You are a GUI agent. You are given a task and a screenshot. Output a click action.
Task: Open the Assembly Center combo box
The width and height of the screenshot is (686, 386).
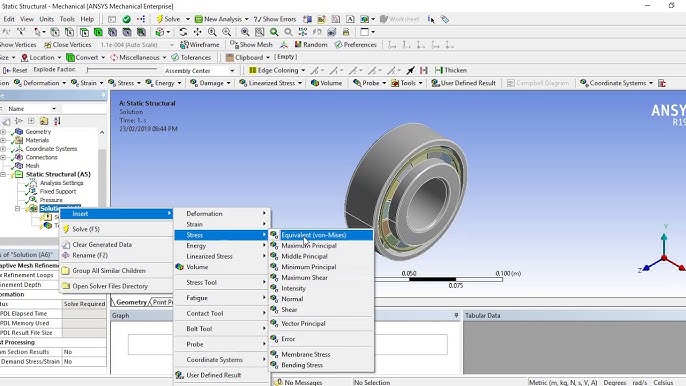click(x=200, y=70)
